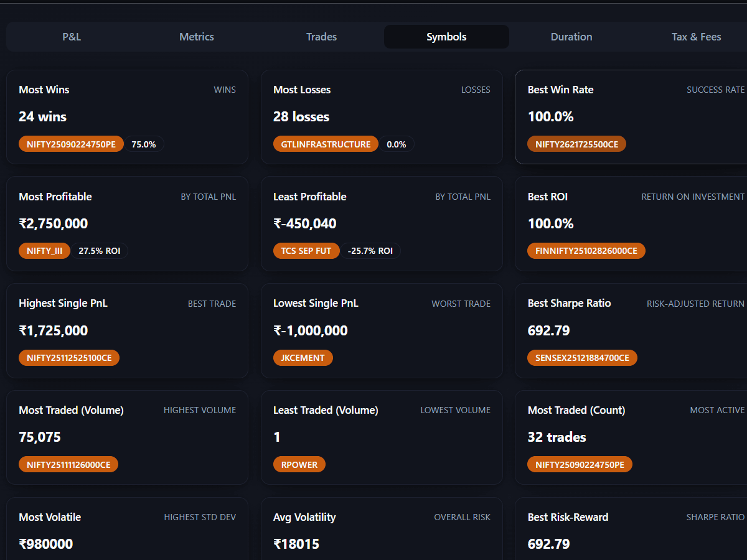This screenshot has width=747, height=560.
Task: Click the 75.0% win rate chip
Action: (x=144, y=144)
